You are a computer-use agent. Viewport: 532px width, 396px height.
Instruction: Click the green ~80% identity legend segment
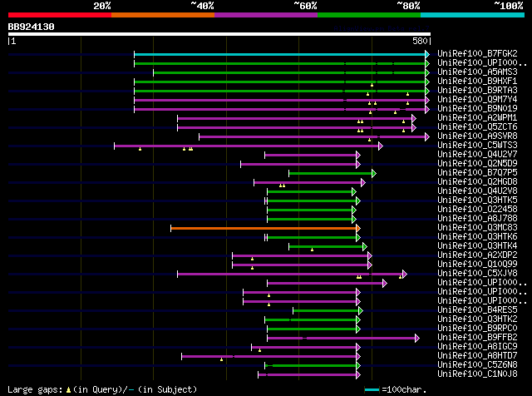(x=369, y=15)
